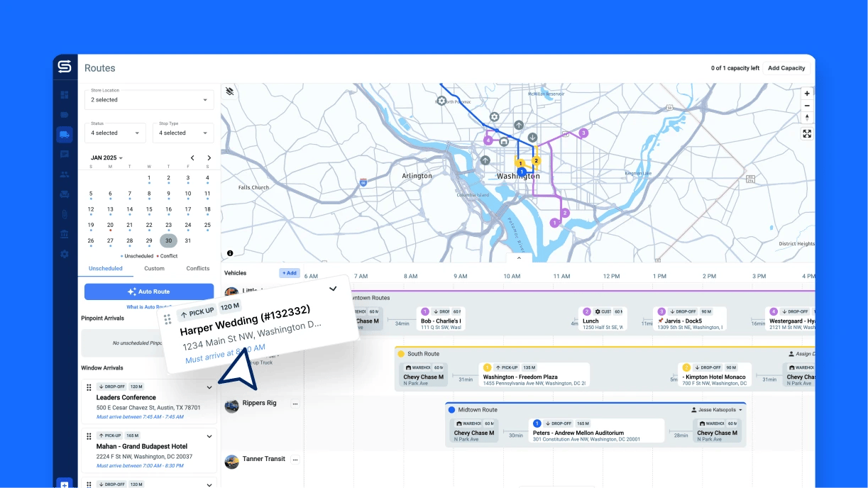The width and height of the screenshot is (868, 488).
Task: Expand the Harper Wedding card chevron
Action: (x=333, y=289)
